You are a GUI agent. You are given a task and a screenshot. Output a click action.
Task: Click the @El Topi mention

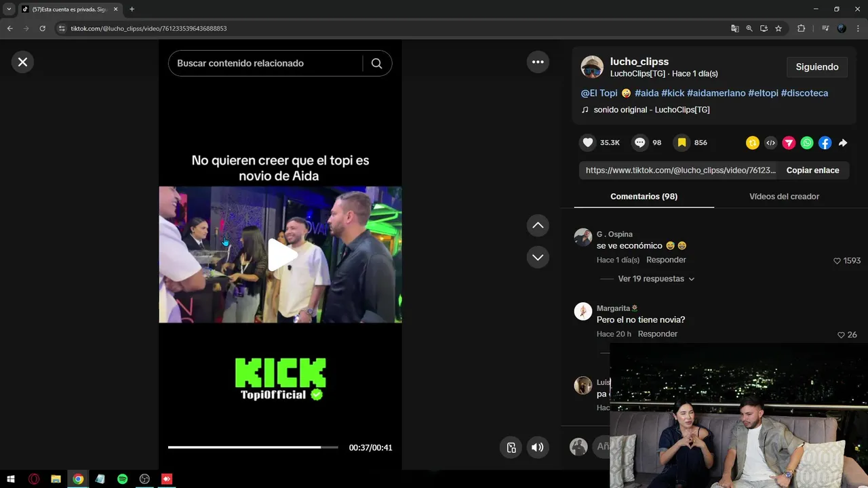599,93
